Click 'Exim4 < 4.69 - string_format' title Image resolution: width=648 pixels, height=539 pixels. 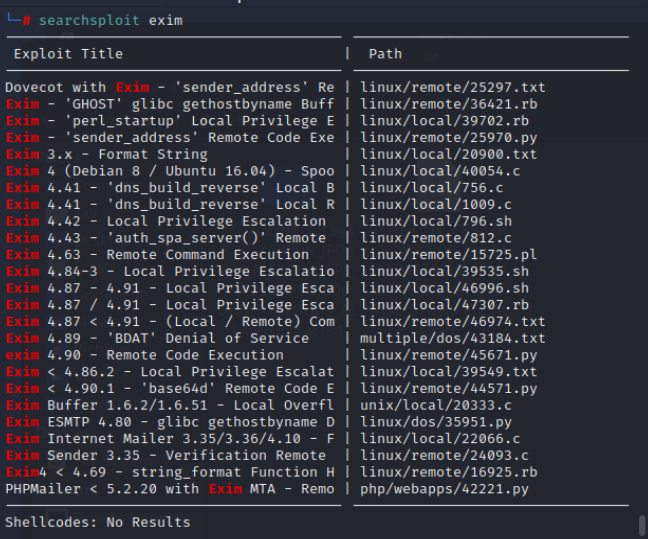(x=170, y=472)
